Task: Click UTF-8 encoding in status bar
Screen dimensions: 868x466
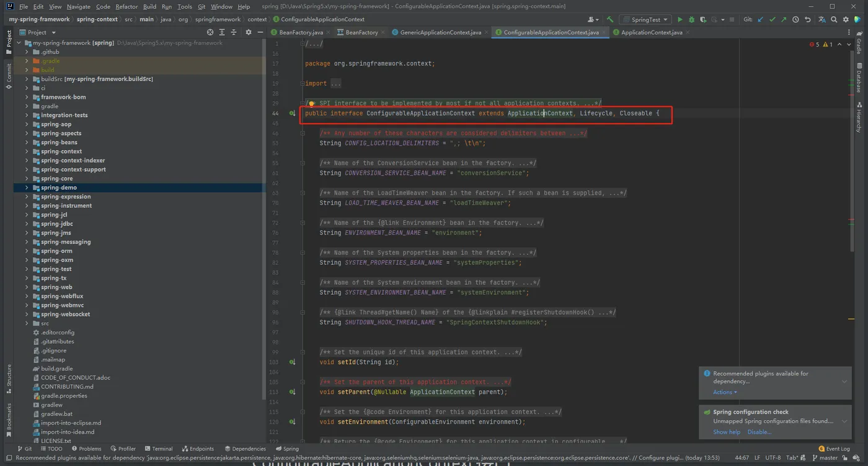Action: [x=773, y=458]
